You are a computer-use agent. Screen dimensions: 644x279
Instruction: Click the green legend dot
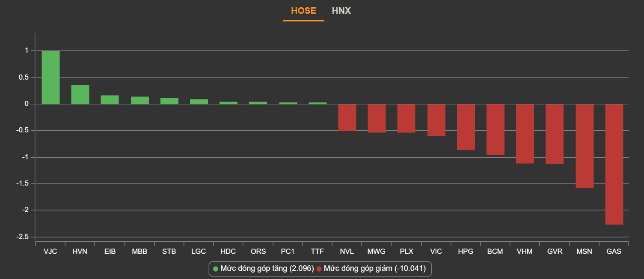pos(216,269)
